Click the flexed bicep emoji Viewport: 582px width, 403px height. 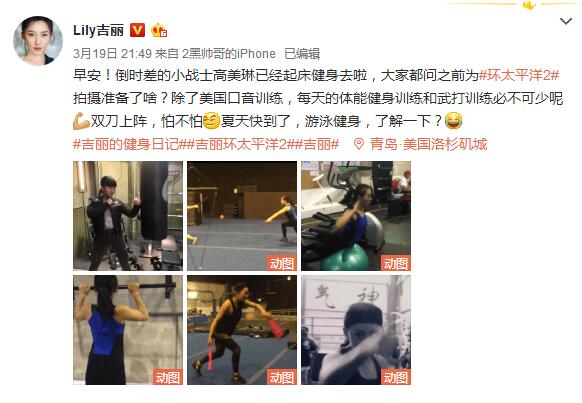tap(81, 121)
